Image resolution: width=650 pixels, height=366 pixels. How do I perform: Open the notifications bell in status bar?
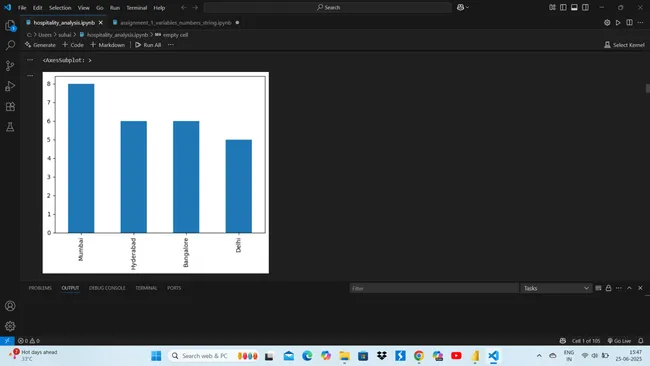coord(640,341)
